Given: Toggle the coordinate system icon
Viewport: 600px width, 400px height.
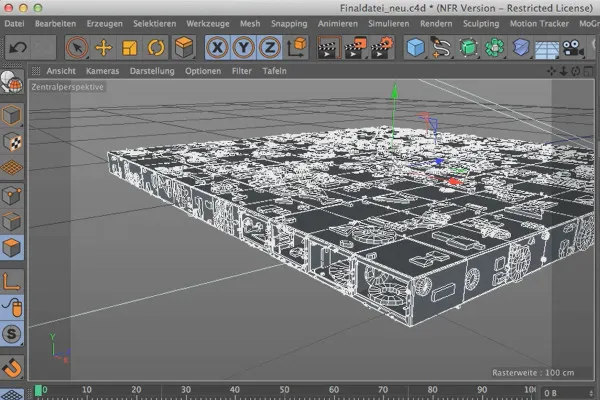Looking at the screenshot, I should coord(296,48).
